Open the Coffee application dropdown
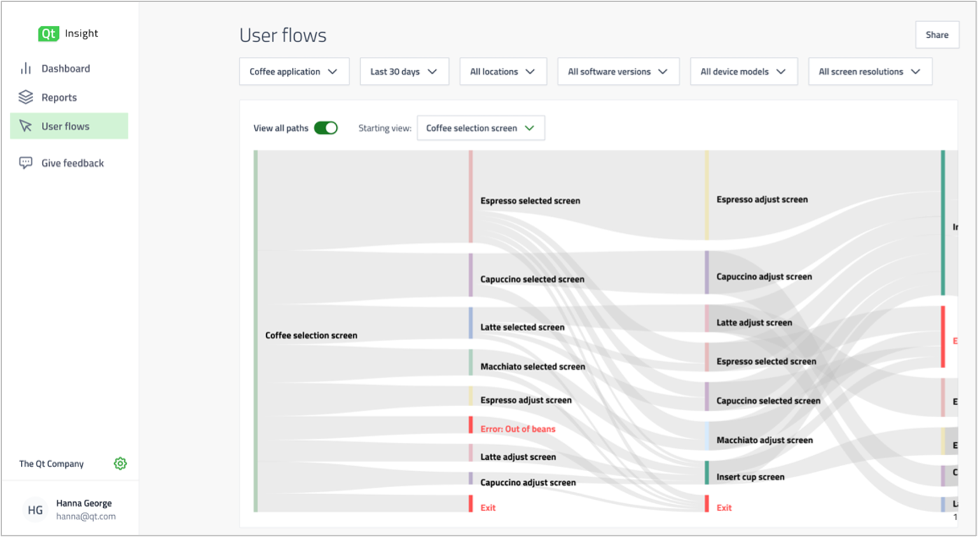Screen dimensions: 980x539 tap(294, 71)
